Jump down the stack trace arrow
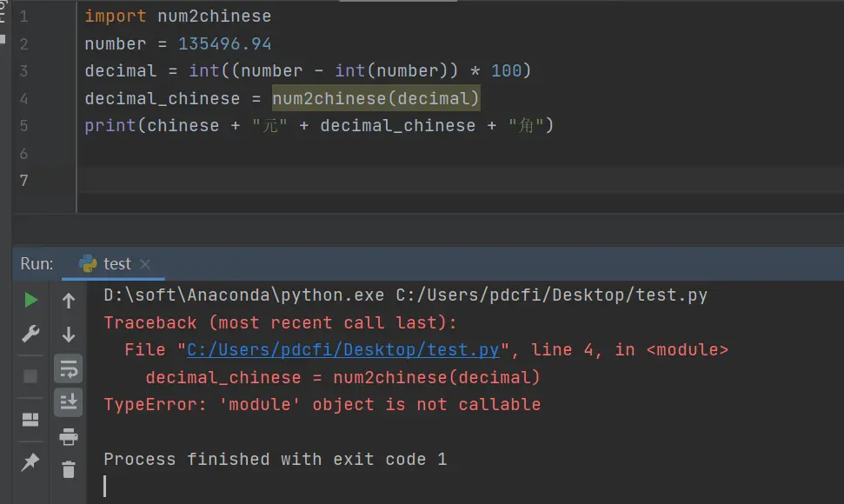This screenshot has width=844, height=504. pyautogui.click(x=69, y=335)
